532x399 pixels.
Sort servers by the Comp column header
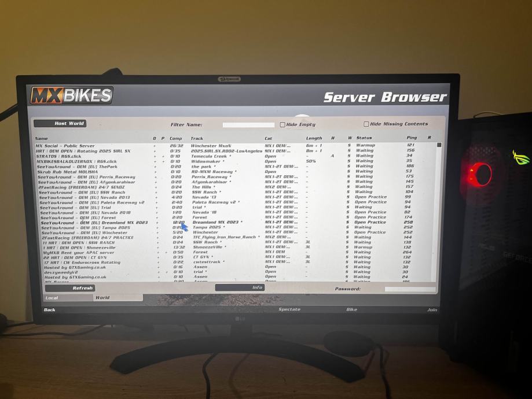tap(176, 138)
